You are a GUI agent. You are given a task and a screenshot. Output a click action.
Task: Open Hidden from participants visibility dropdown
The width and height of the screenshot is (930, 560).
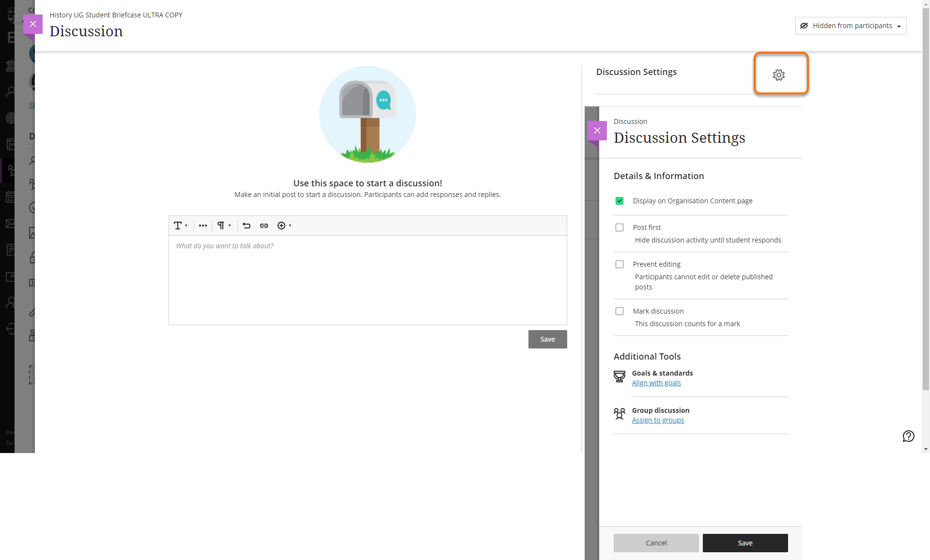point(851,26)
